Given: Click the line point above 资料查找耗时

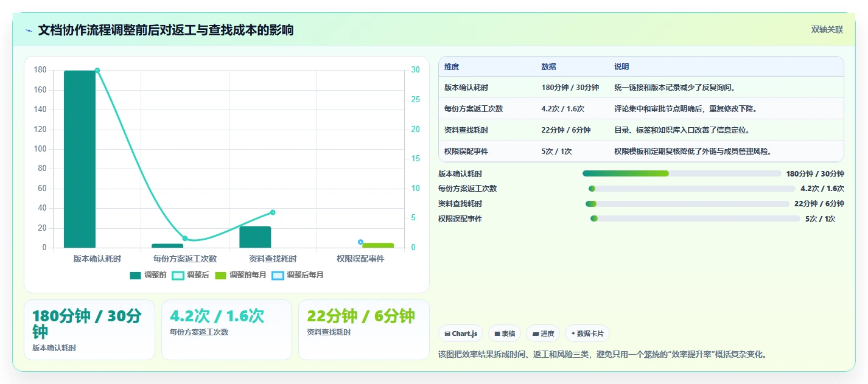Looking at the screenshot, I should [x=273, y=212].
